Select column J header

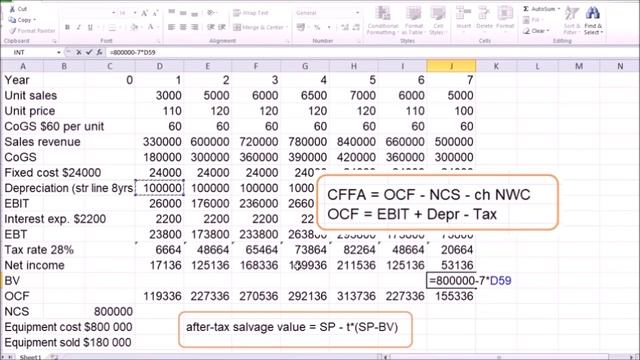pos(451,66)
